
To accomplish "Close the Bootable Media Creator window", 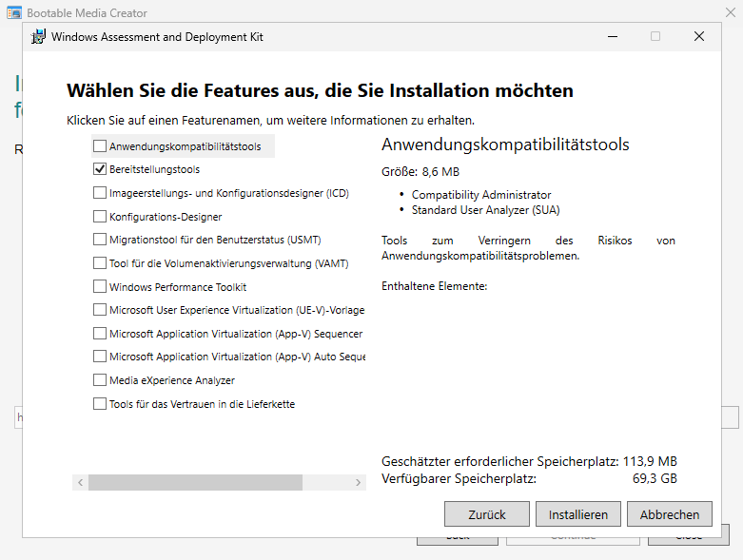I will (731, 12).
